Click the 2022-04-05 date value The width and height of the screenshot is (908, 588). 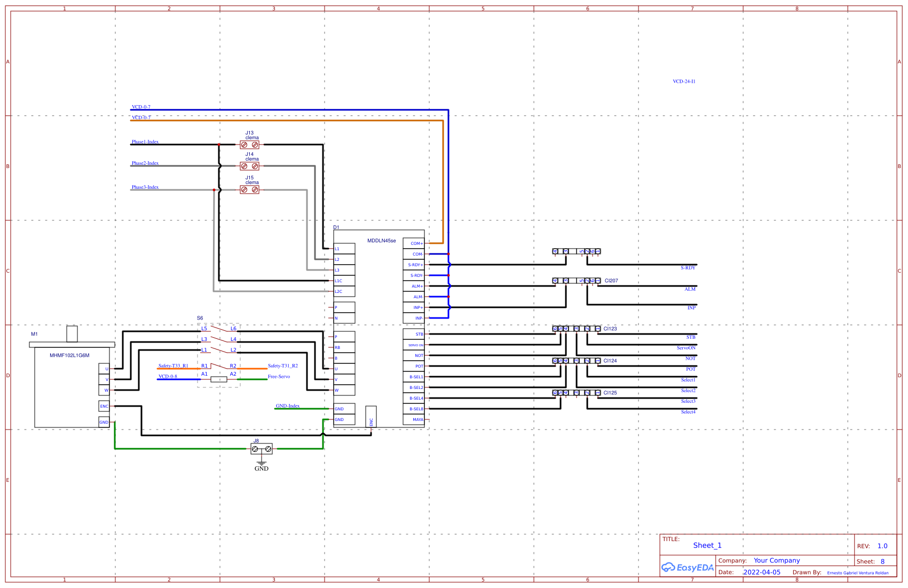[762, 572]
